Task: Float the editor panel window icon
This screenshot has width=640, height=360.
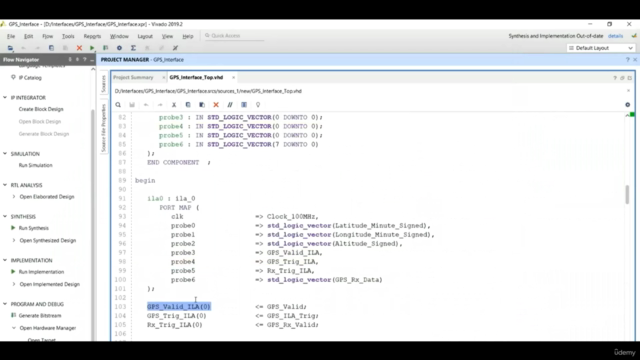Action: click(622, 78)
